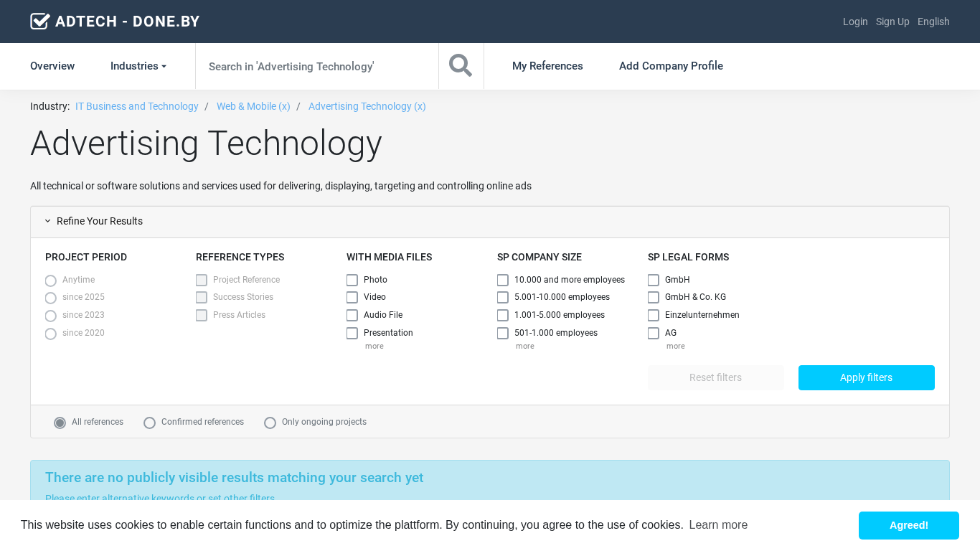Check the GmbH legal form box
The height and width of the screenshot is (551, 980).
(654, 280)
